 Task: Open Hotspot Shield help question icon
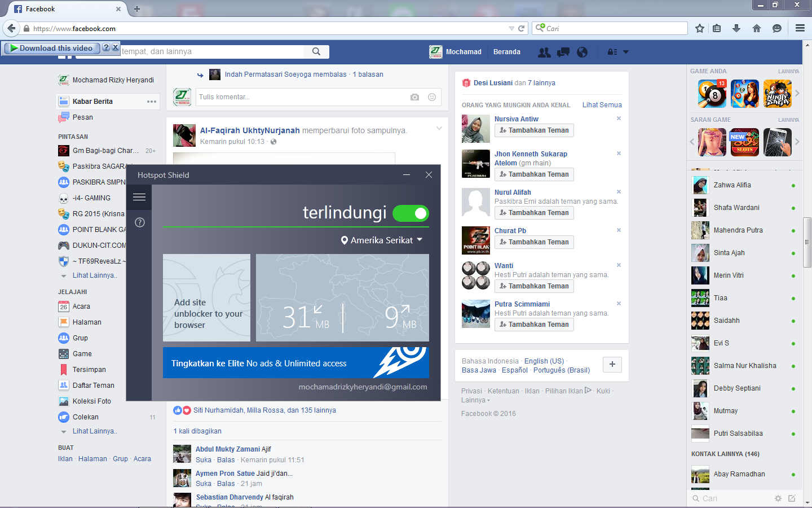click(140, 222)
